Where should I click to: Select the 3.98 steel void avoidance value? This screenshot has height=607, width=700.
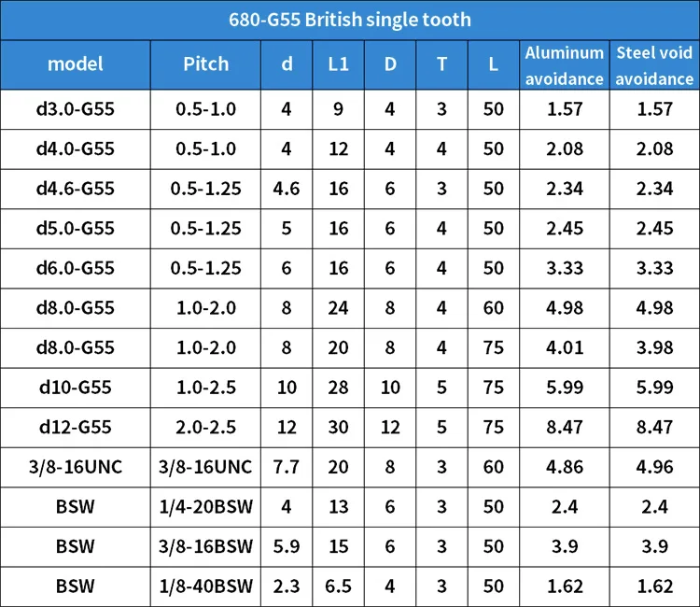coord(654,348)
